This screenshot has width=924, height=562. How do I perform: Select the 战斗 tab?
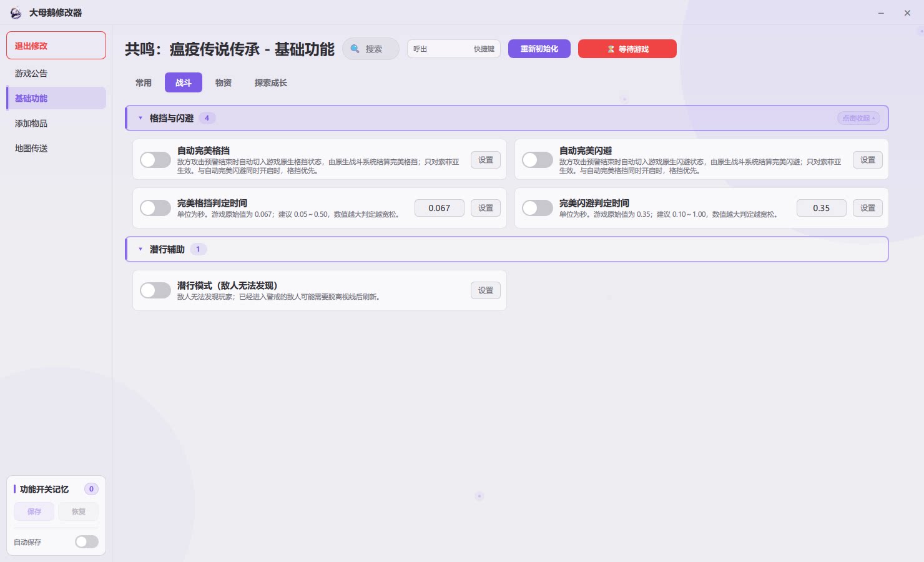tap(184, 82)
